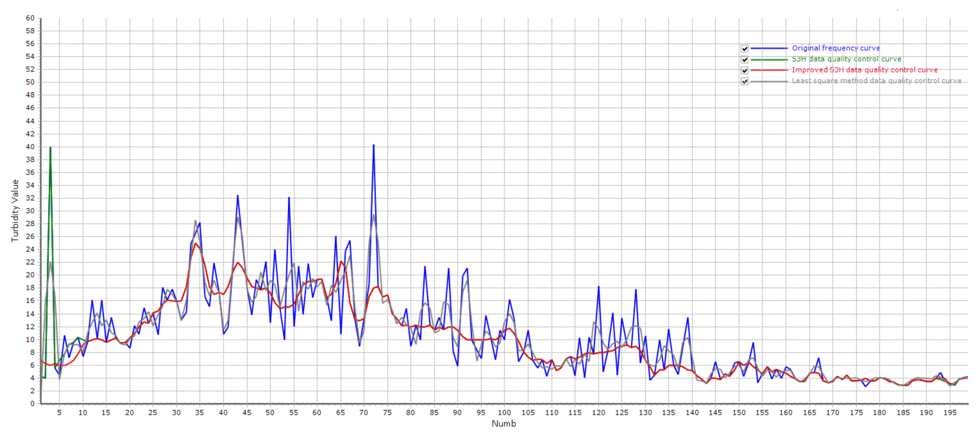This screenshot has width=980, height=437.
Task: Click the gray legend line sample
Action: 769,81
